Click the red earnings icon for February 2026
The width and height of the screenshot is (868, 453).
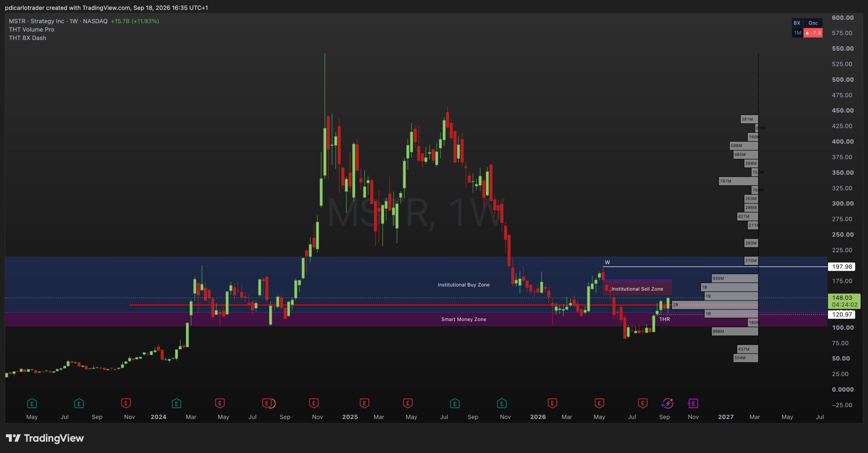click(552, 403)
